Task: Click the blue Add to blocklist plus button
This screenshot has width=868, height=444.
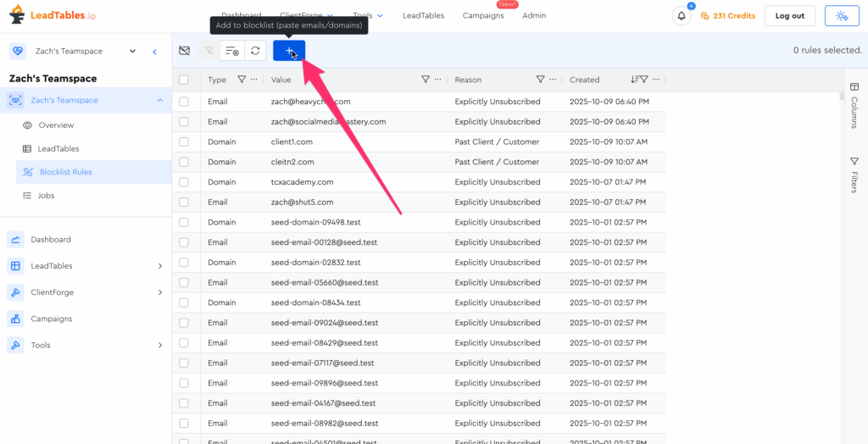Action: tap(289, 51)
